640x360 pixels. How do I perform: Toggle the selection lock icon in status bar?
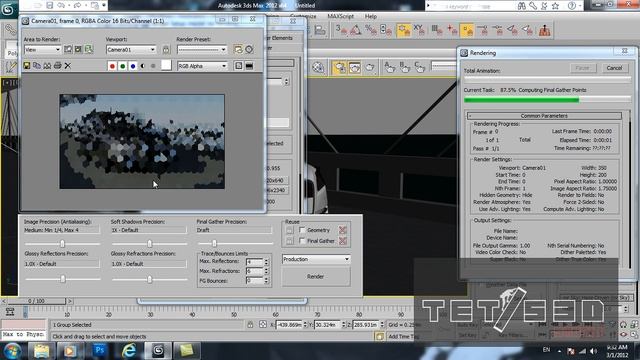(x=250, y=324)
